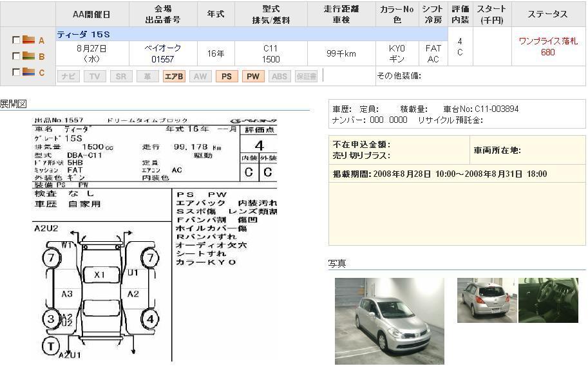
Task: Click the 掲載期間 listing period text
Action: pyautogui.click(x=439, y=174)
